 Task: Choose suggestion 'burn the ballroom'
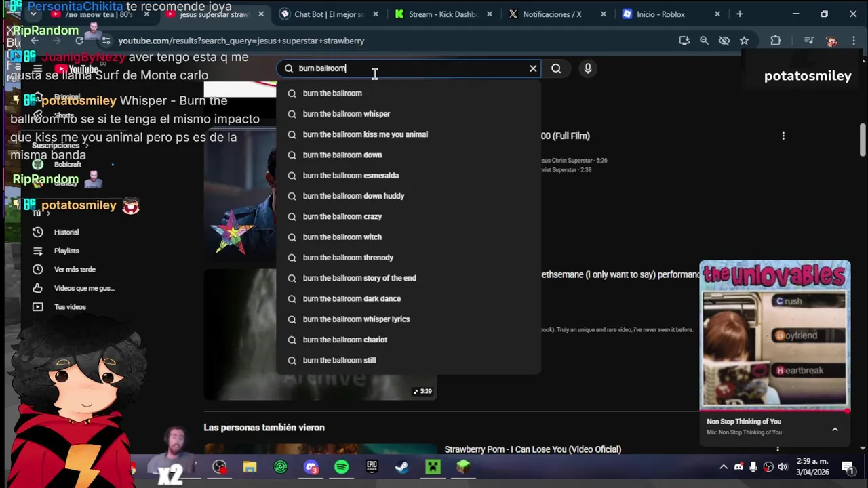pos(408,93)
